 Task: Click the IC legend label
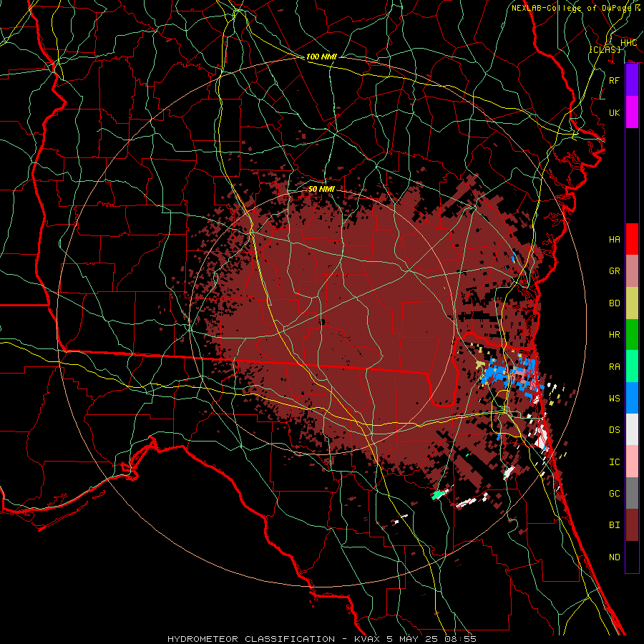tap(614, 462)
